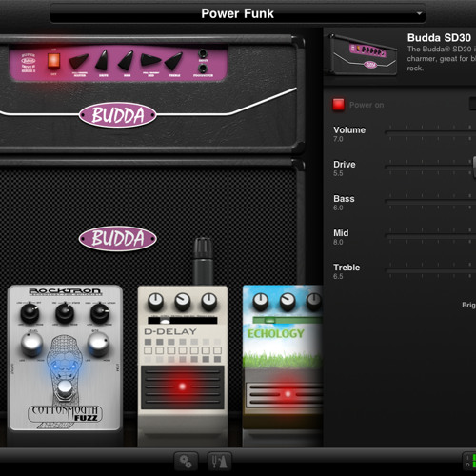Click the Budda SD30 title text
The width and height of the screenshot is (476, 476).
coord(439,38)
